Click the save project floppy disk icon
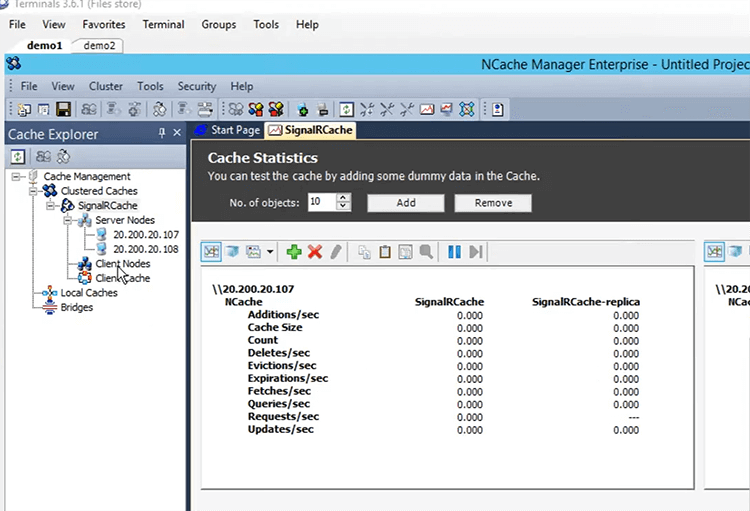The image size is (750, 511). (63, 110)
